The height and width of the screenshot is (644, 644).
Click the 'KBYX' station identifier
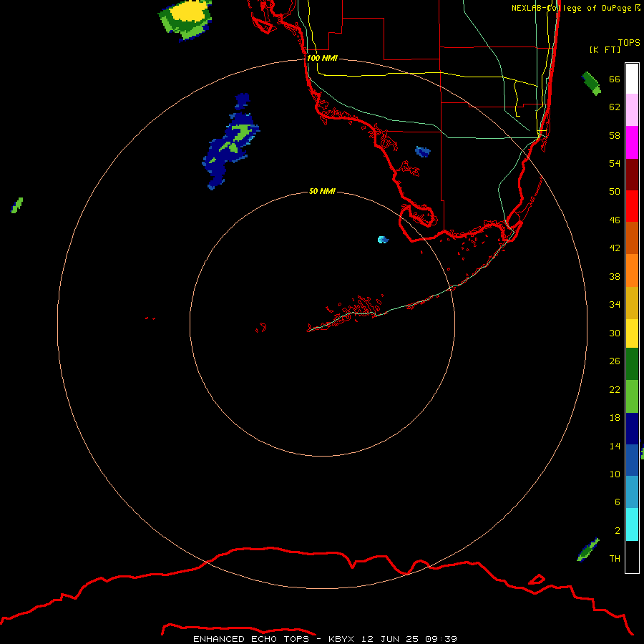coord(341,639)
